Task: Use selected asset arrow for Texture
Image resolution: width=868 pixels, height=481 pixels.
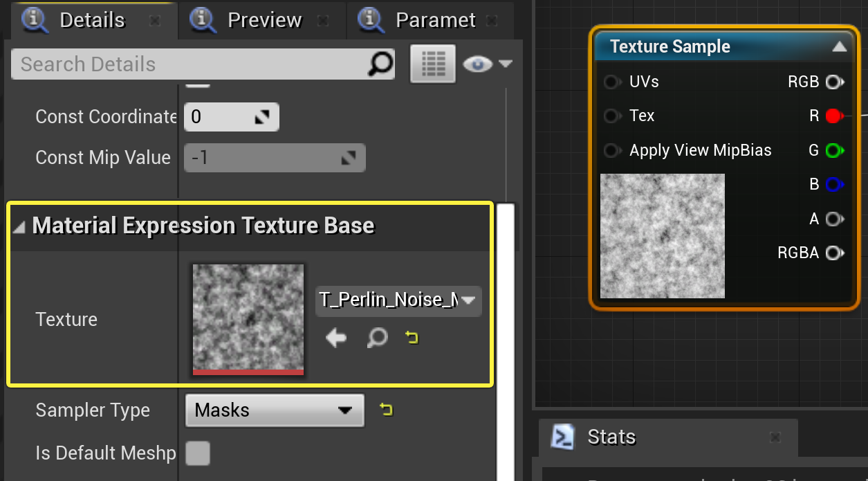Action: click(x=336, y=338)
